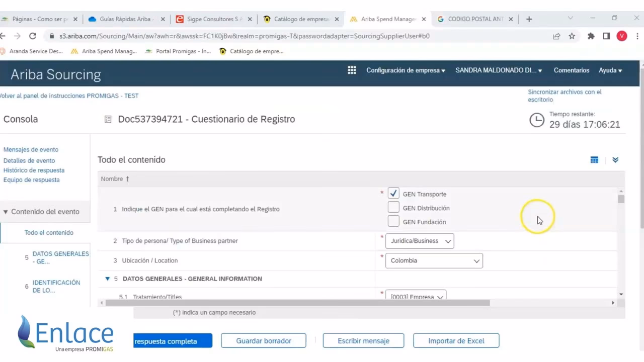Check the GEN Distribución checkbox
Image resolution: width=644 pixels, height=362 pixels.
click(x=393, y=207)
